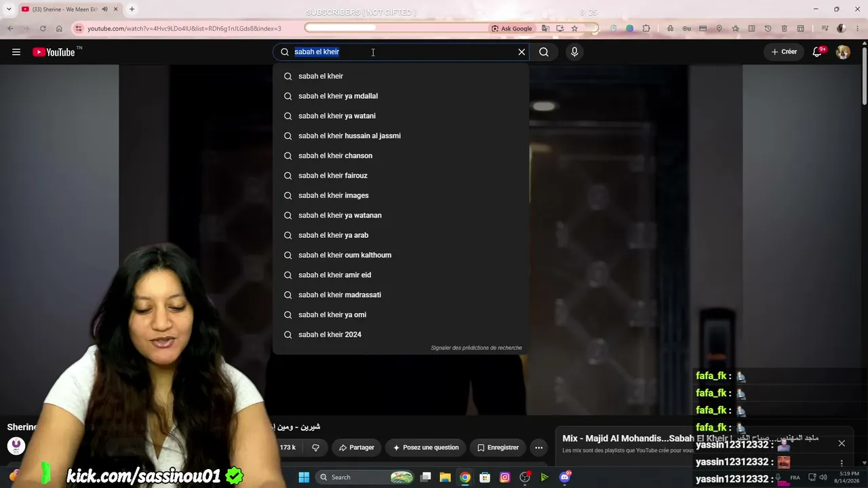
Task: Select 'sabah el kheir hussain al jassmi'
Action: pyautogui.click(x=401, y=136)
